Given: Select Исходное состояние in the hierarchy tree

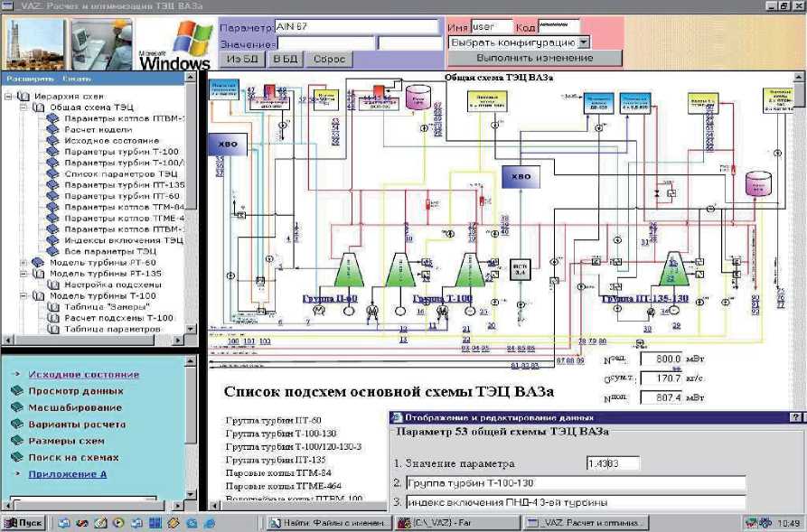Looking at the screenshot, I should (112, 141).
